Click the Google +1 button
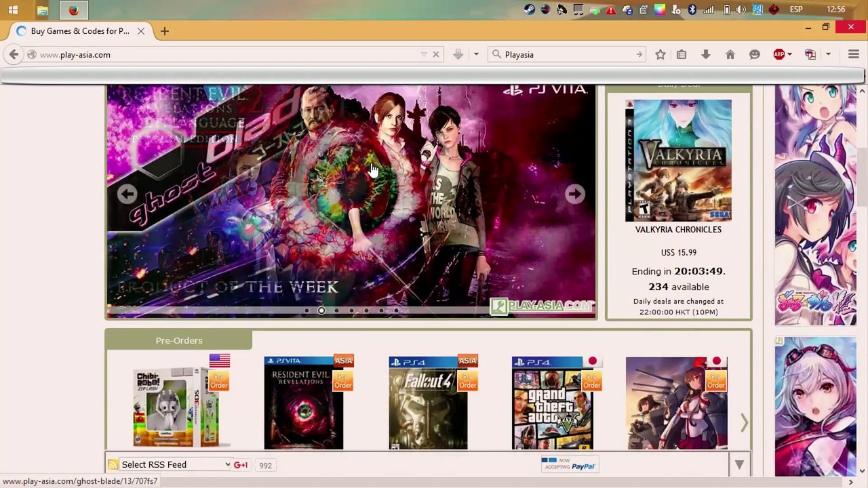Viewport: 868px width, 488px height. [241, 465]
